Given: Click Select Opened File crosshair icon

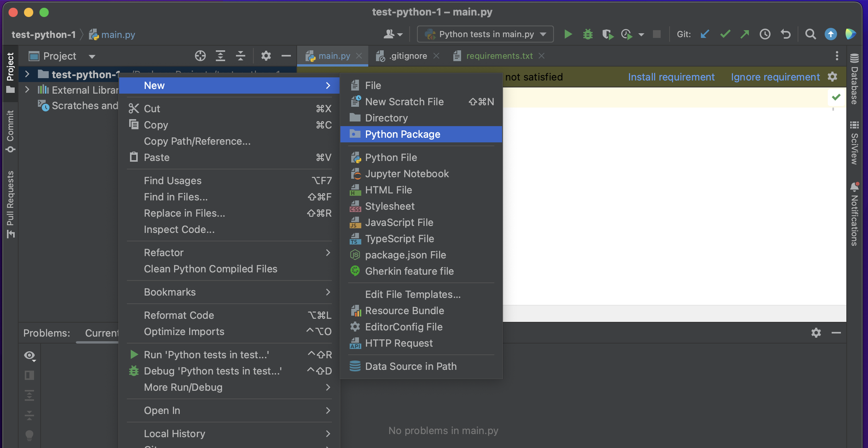Looking at the screenshot, I should point(200,56).
